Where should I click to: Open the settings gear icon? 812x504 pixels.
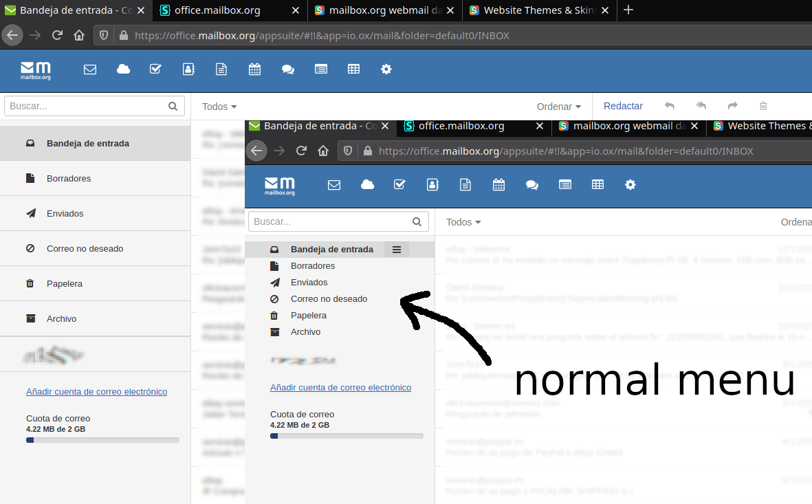[386, 69]
